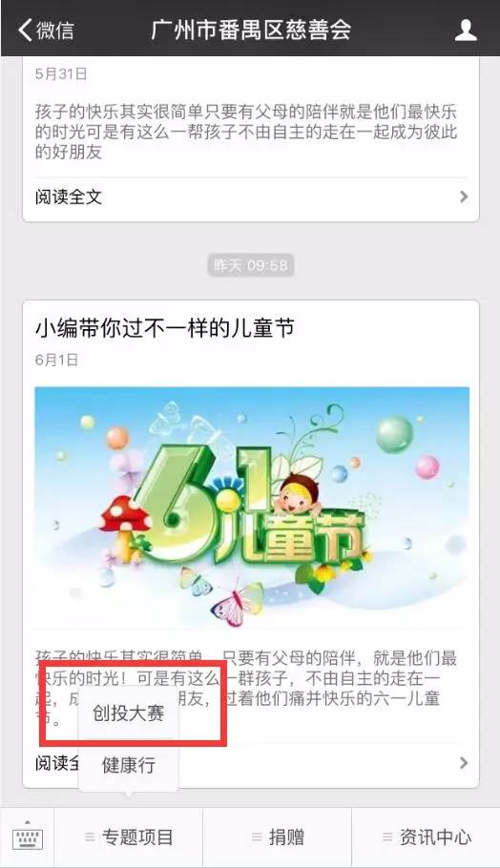Screen dimensions: 500x868
Task: Open 阅读全文 of the May 31 article
Action: click(69, 197)
